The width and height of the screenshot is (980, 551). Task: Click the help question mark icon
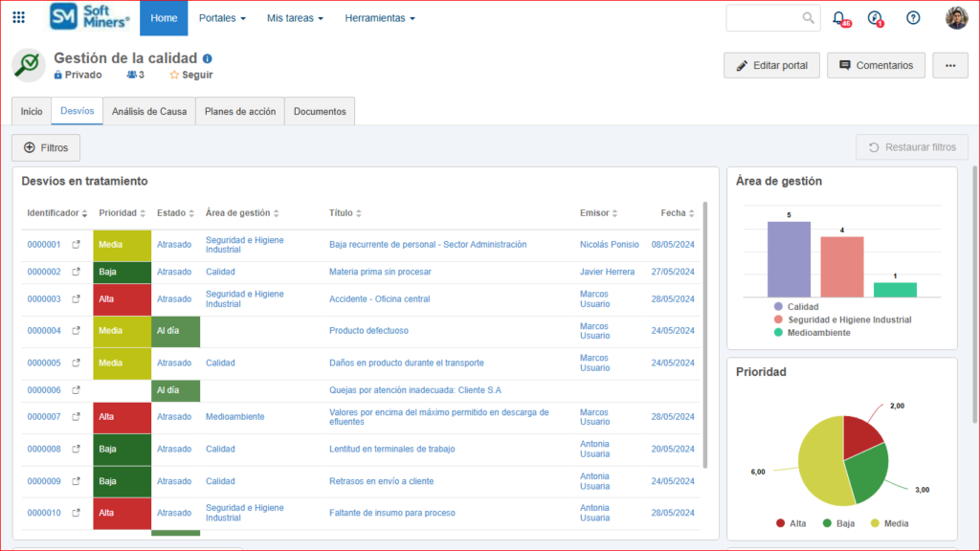pyautogui.click(x=913, y=17)
